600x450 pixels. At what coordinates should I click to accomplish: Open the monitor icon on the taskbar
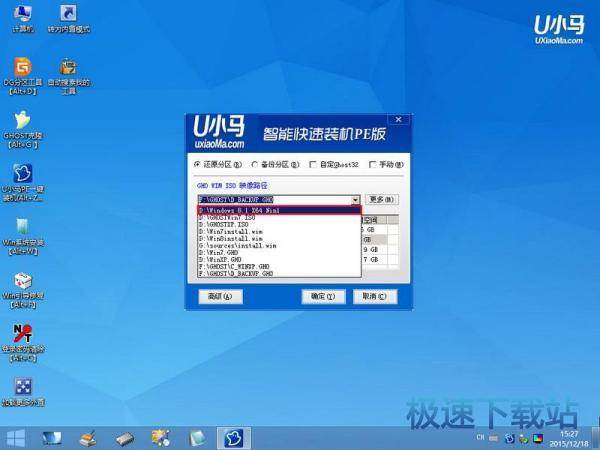click(x=52, y=439)
